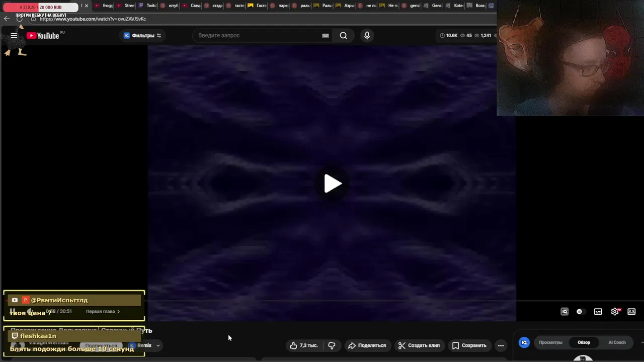The width and height of the screenshot is (644, 362).
Task: View the 45 views-per-hour stat
Action: pos(466,35)
